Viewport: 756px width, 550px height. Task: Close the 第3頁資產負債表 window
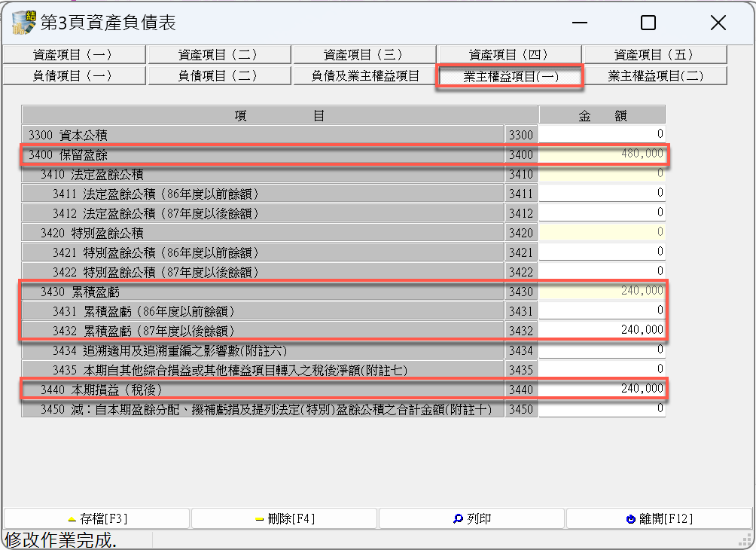[x=718, y=23]
